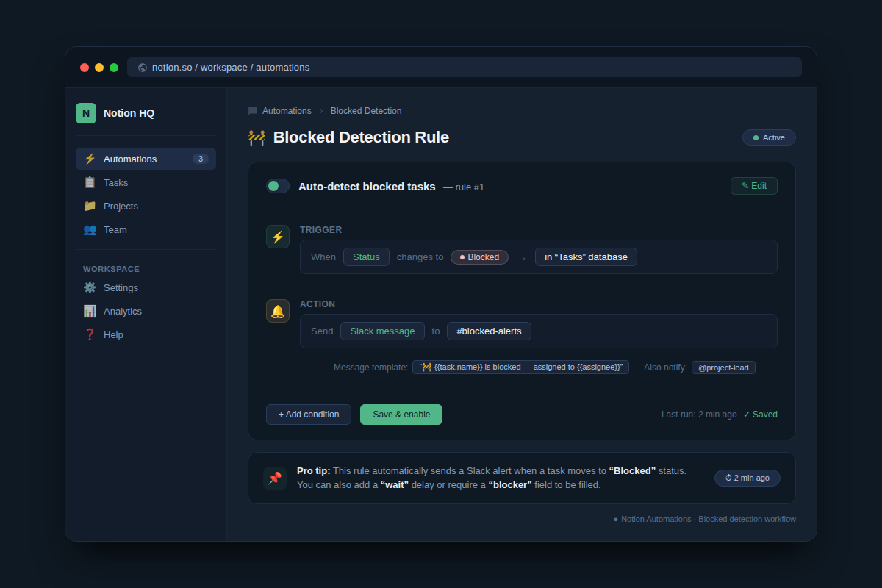Open Settings in the sidebar

click(146, 287)
